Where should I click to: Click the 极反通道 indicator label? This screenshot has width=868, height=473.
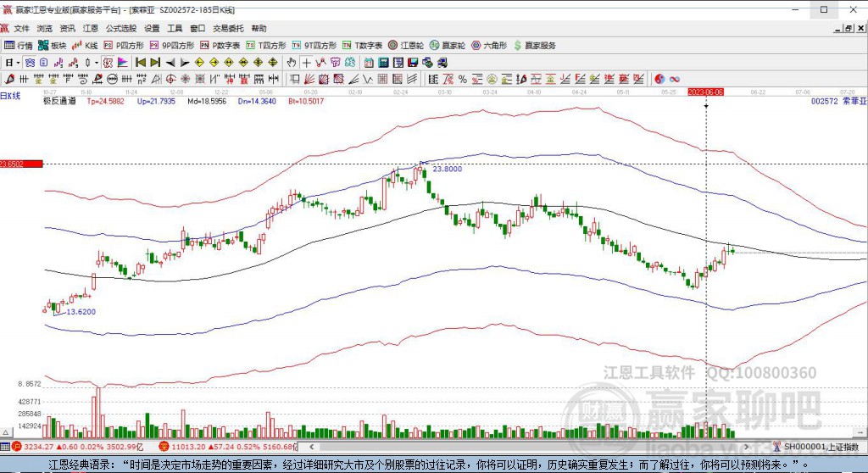point(59,102)
